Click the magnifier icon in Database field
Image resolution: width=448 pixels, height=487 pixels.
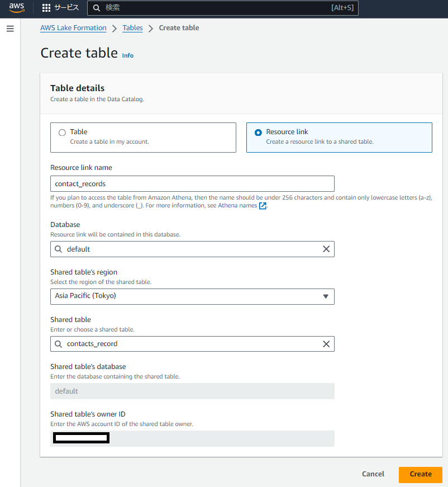click(58, 249)
